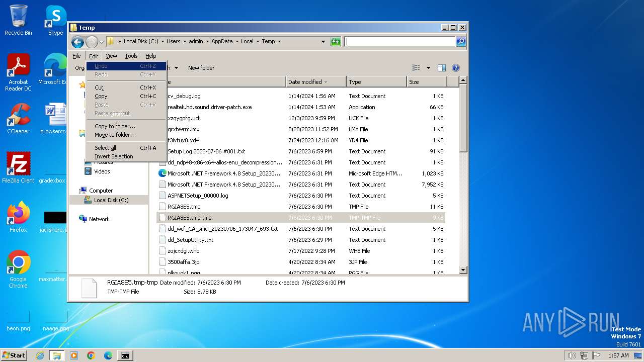Open Skype desktop shortcut

point(56,20)
